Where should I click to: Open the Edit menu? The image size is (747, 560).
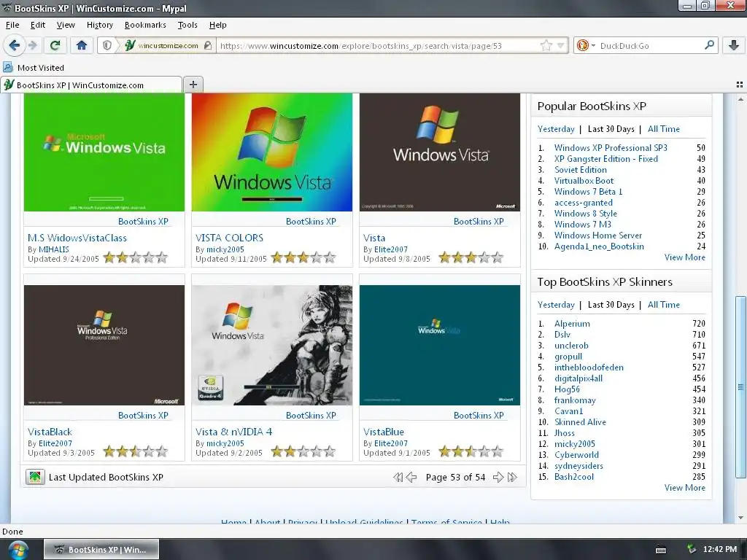click(x=38, y=25)
